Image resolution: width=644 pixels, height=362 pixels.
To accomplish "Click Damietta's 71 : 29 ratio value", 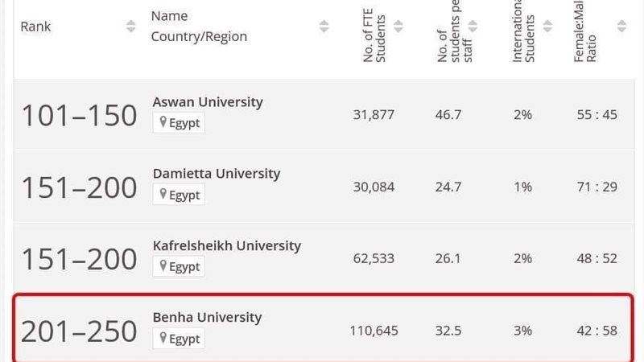I will (x=597, y=187).
